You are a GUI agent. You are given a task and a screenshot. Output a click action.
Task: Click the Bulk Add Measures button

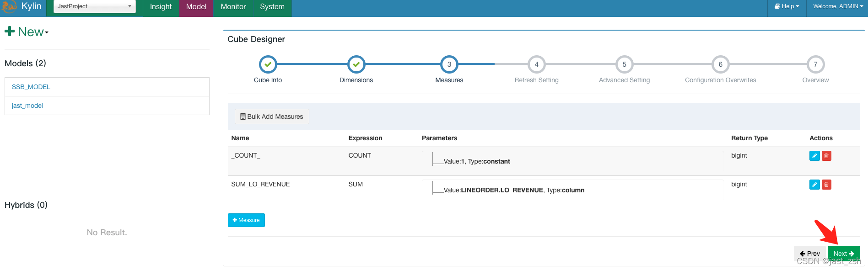click(272, 116)
